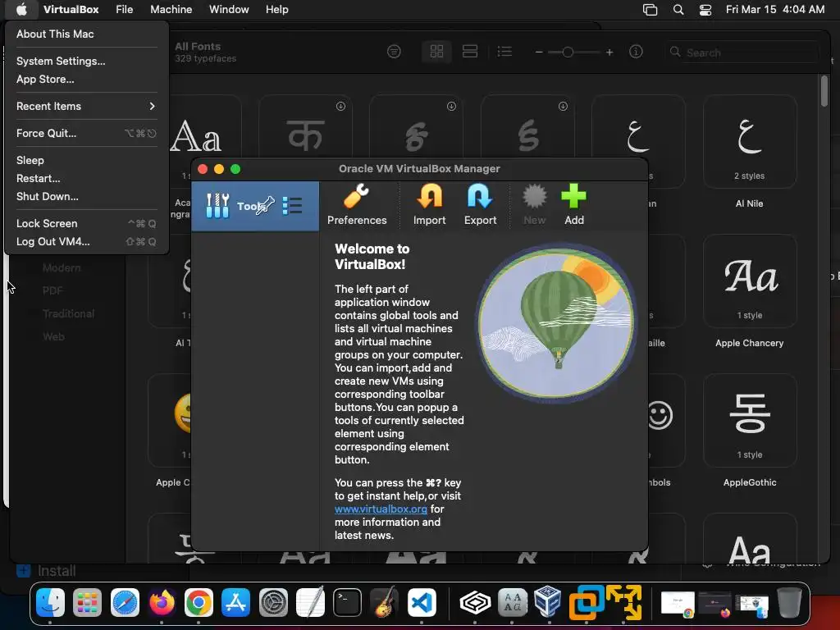Viewport: 840px width, 630px height.
Task: Open the Help menu
Action: (277, 9)
